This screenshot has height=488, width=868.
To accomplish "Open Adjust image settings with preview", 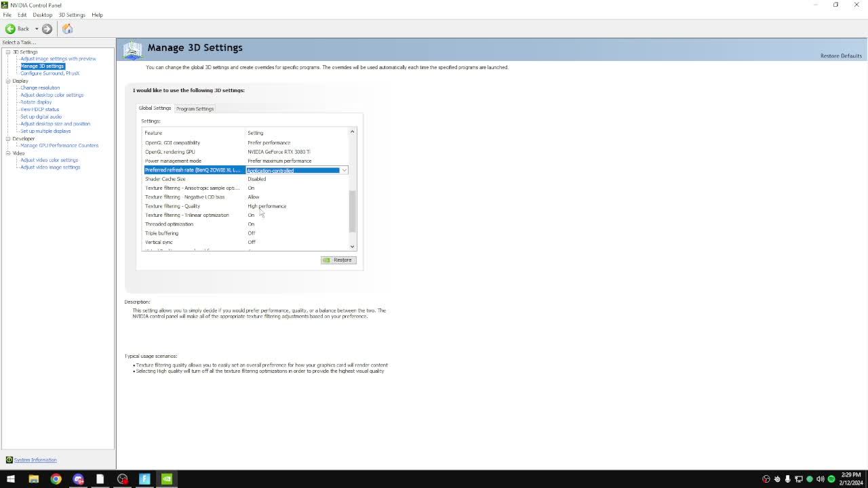I will tap(58, 59).
